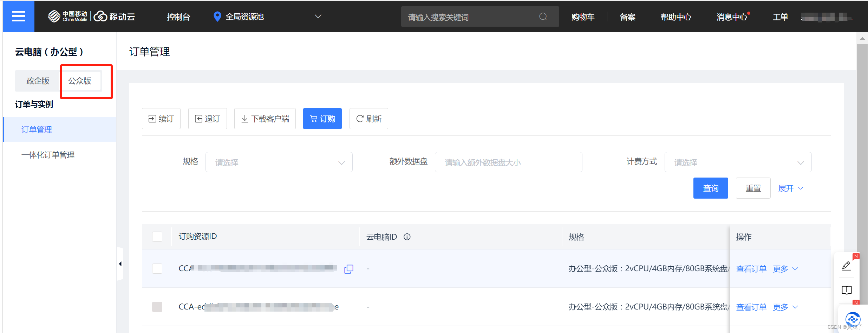This screenshot has height=333, width=868.
Task: Click the 查询 query button
Action: pyautogui.click(x=711, y=188)
